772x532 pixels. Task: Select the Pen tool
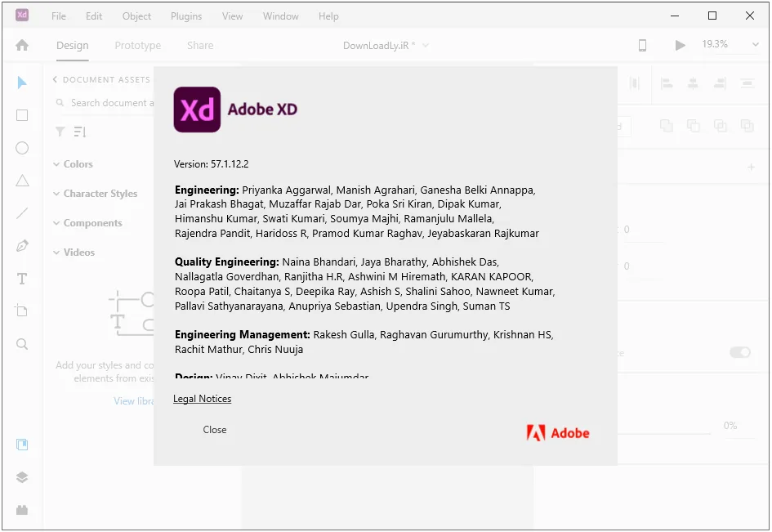22,246
